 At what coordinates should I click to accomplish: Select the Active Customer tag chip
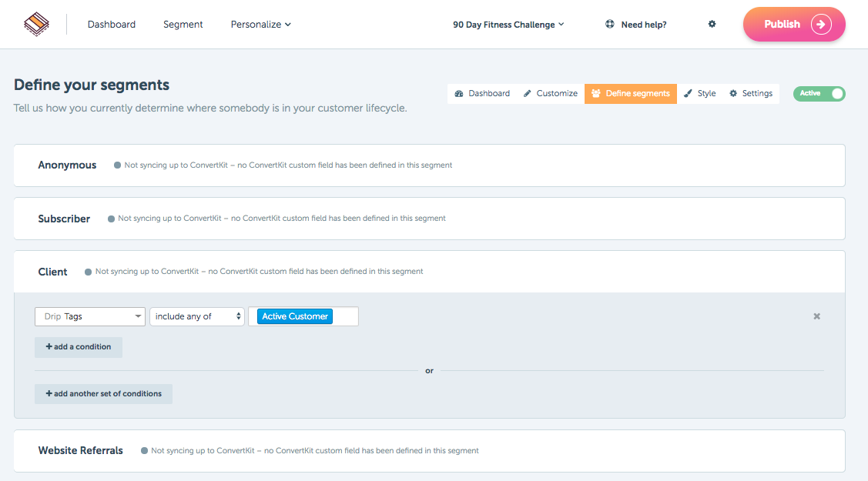(x=295, y=316)
